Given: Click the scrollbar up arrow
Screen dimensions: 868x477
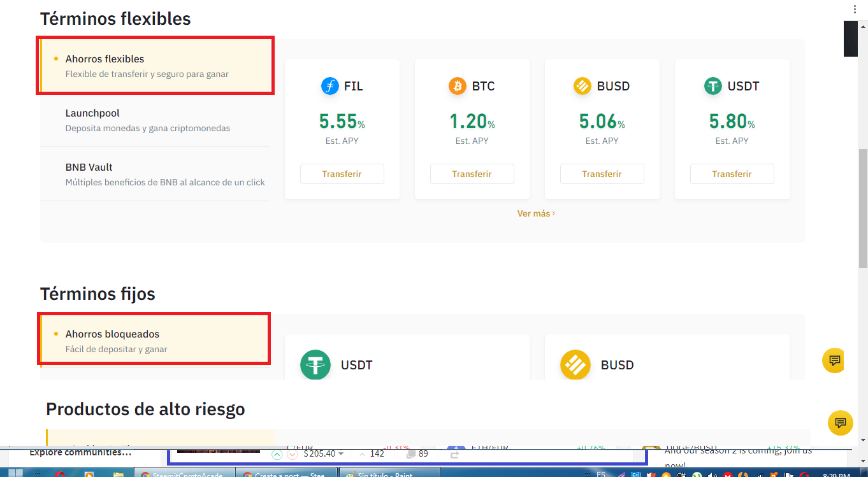Looking at the screenshot, I should click(863, 28).
